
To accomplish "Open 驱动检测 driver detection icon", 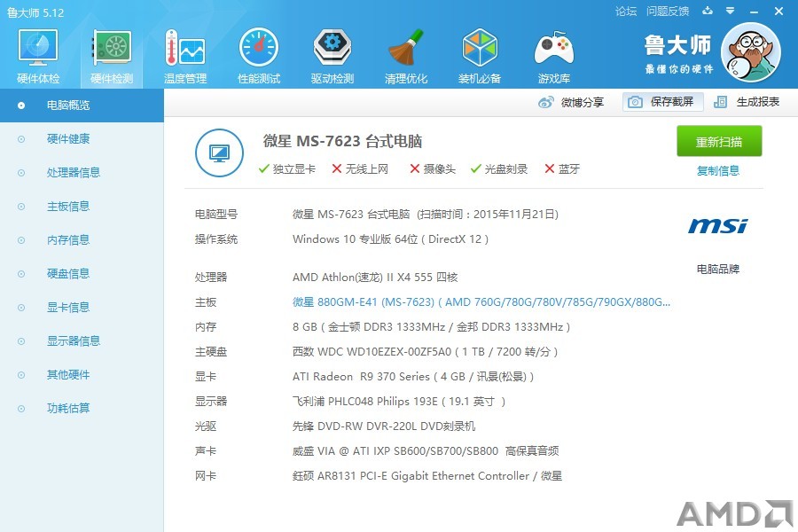I will click(x=332, y=56).
